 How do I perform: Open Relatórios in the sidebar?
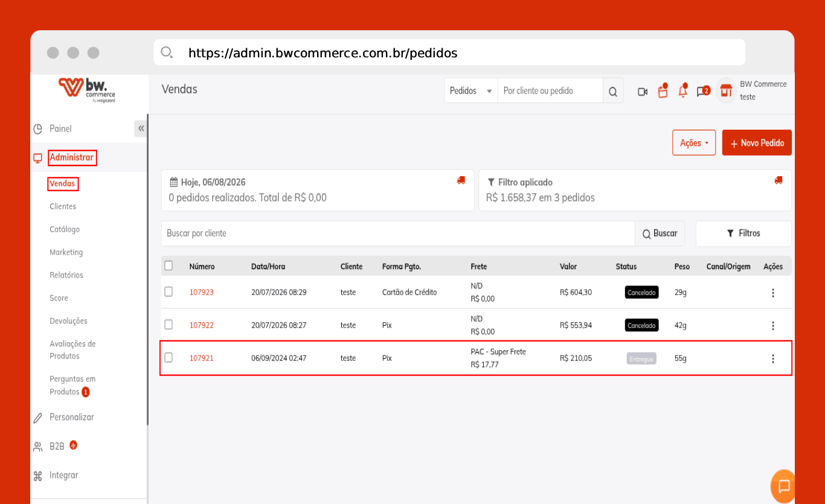[x=66, y=275]
